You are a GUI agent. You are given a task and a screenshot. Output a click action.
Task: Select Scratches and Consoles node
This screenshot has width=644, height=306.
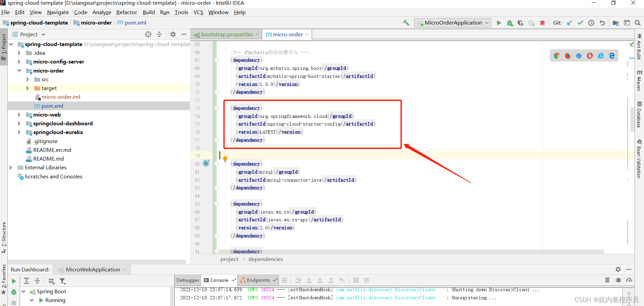53,176
